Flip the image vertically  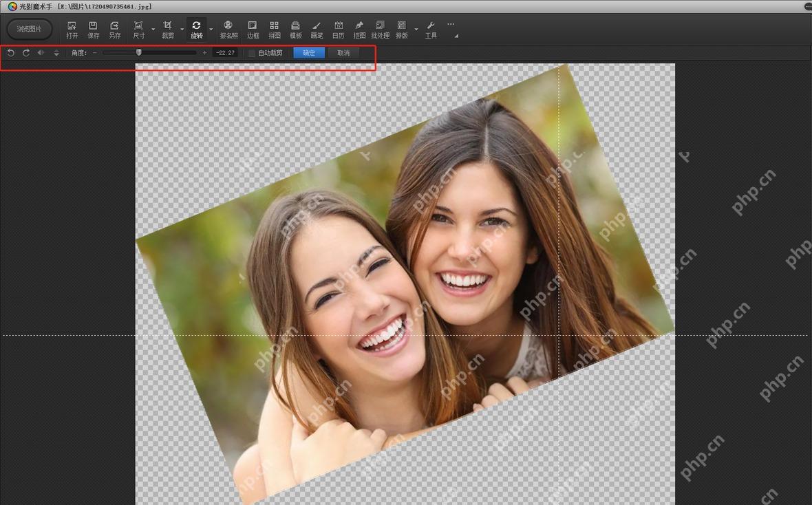(56, 53)
